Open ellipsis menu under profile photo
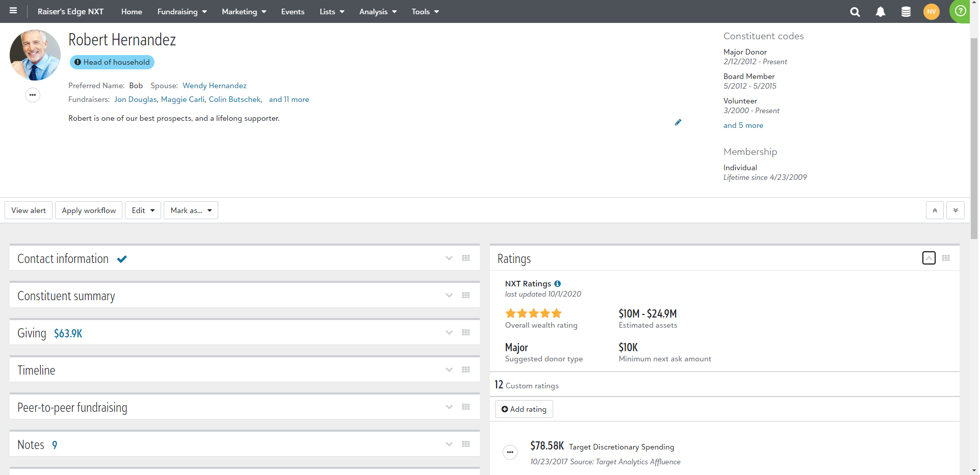This screenshot has height=475, width=980. tap(33, 95)
